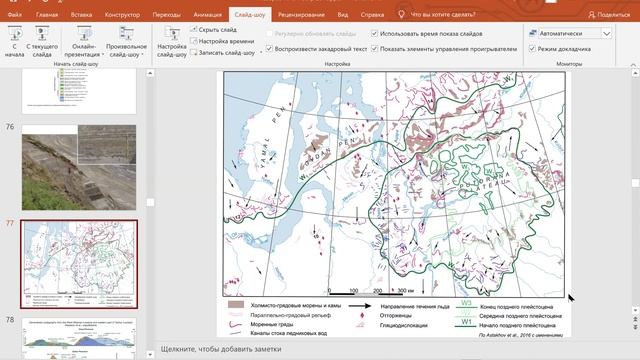This screenshot has height=360, width=640.
Task: Click main slide scroll down arrow
Action: click(635, 310)
